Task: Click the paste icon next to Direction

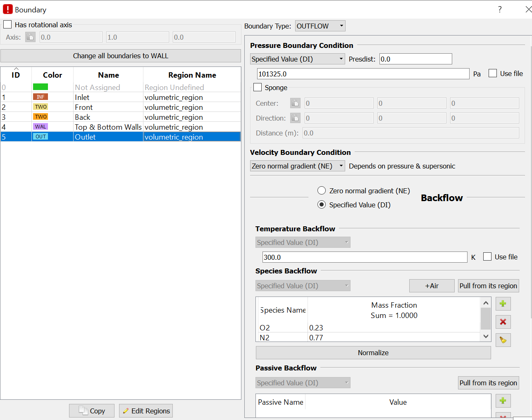Action: click(x=295, y=118)
